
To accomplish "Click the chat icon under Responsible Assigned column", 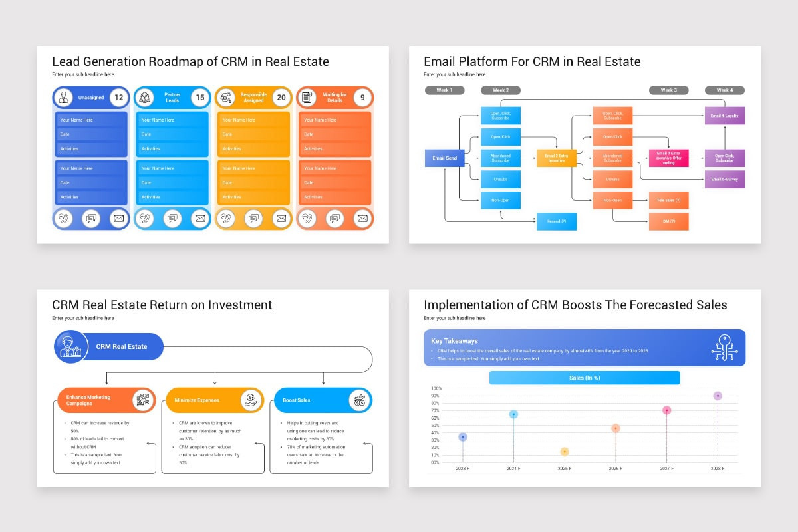I will coord(253,218).
